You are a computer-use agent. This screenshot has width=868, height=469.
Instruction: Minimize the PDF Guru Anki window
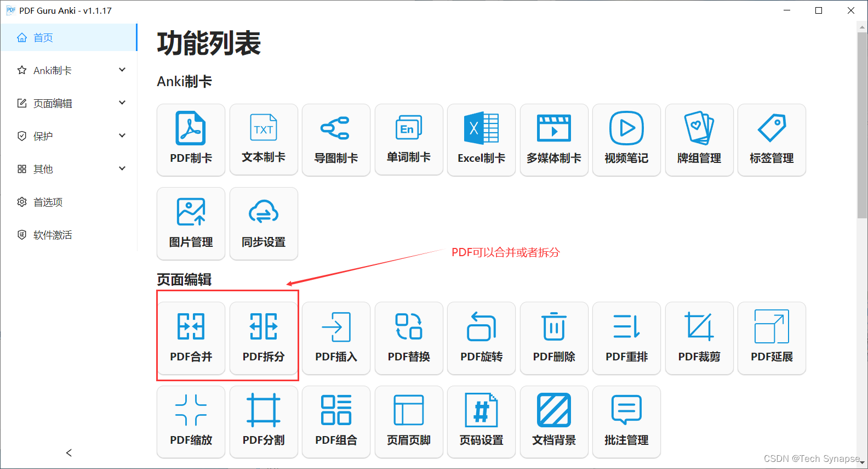pos(787,10)
